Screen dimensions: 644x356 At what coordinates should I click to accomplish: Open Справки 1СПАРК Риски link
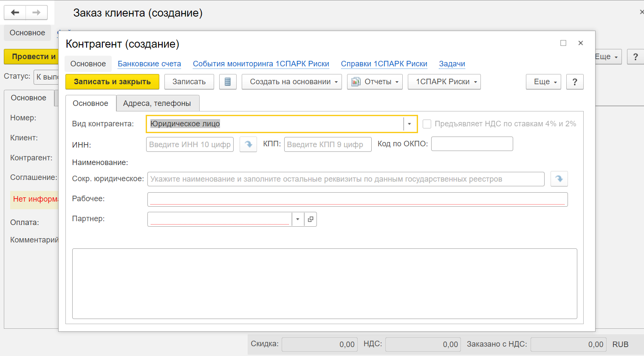click(x=384, y=64)
